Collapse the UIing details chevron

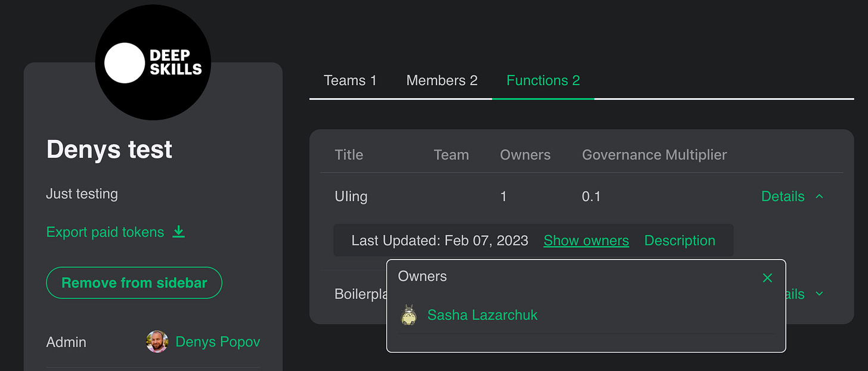point(819,196)
